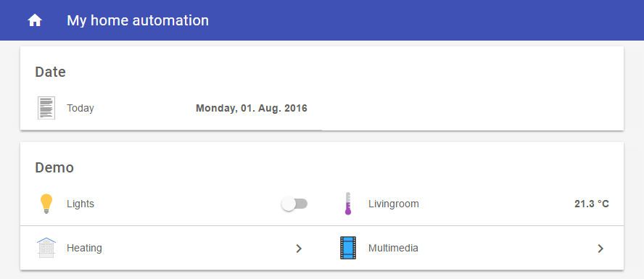Click the Heating house icon
This screenshot has height=279, width=644.
[x=46, y=248]
